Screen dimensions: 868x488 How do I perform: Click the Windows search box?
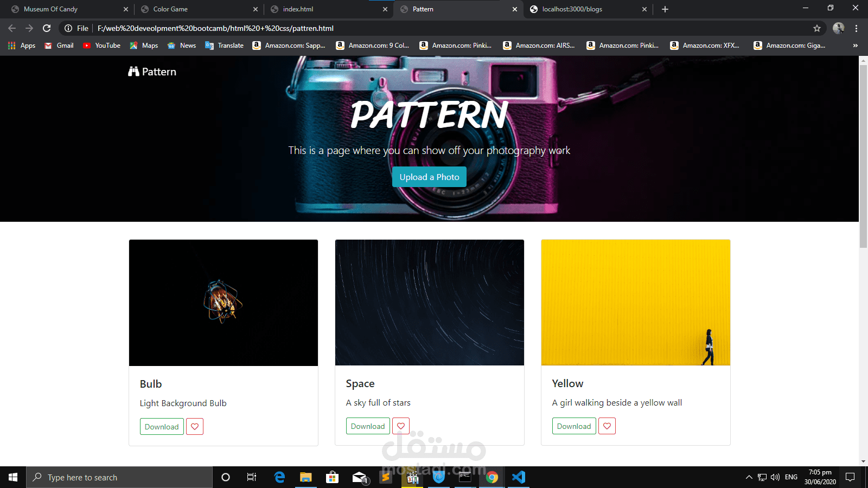pos(119,477)
